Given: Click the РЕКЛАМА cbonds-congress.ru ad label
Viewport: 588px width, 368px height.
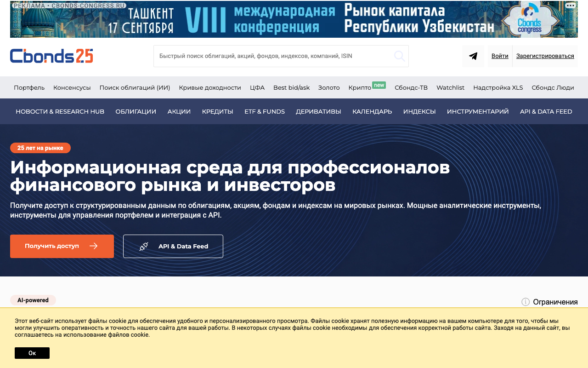Looking at the screenshot, I should [68, 6].
